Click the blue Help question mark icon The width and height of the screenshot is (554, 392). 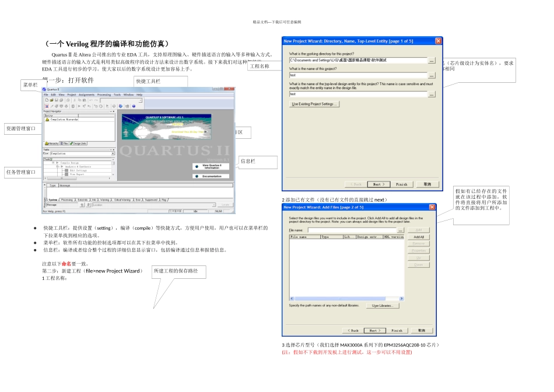click(x=134, y=106)
